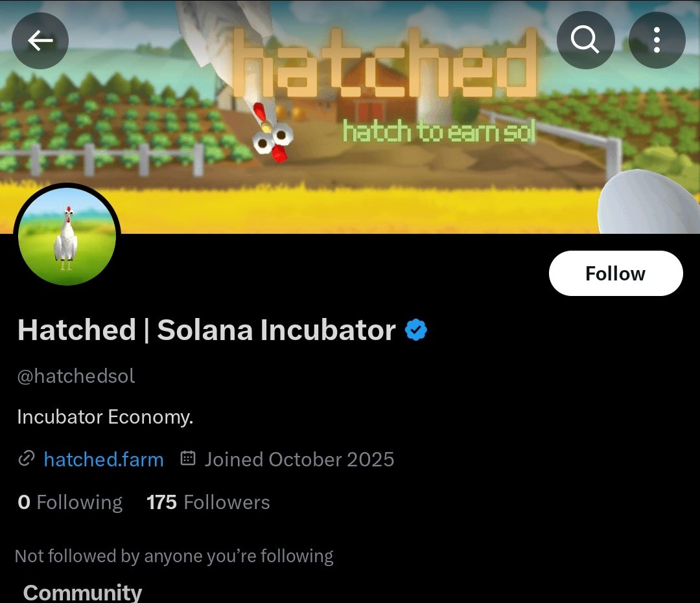The image size is (700, 603).
Task: Open the hatched.farm website link
Action: pyautogui.click(x=104, y=459)
